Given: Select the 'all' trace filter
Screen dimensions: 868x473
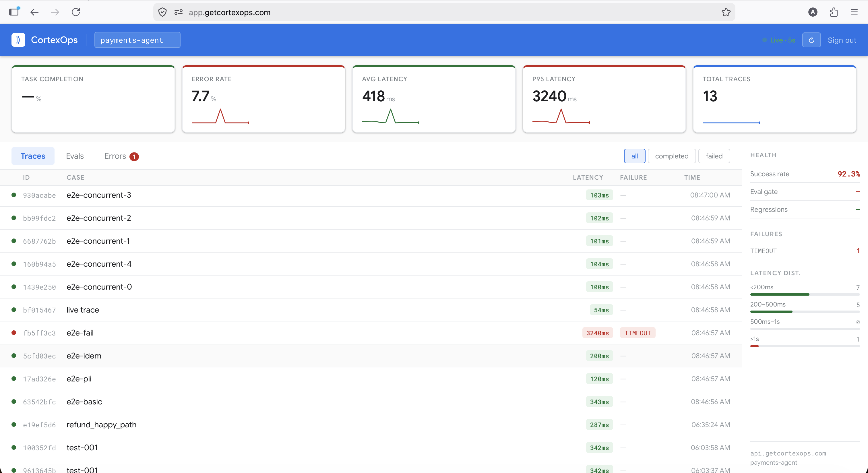Looking at the screenshot, I should click(634, 156).
